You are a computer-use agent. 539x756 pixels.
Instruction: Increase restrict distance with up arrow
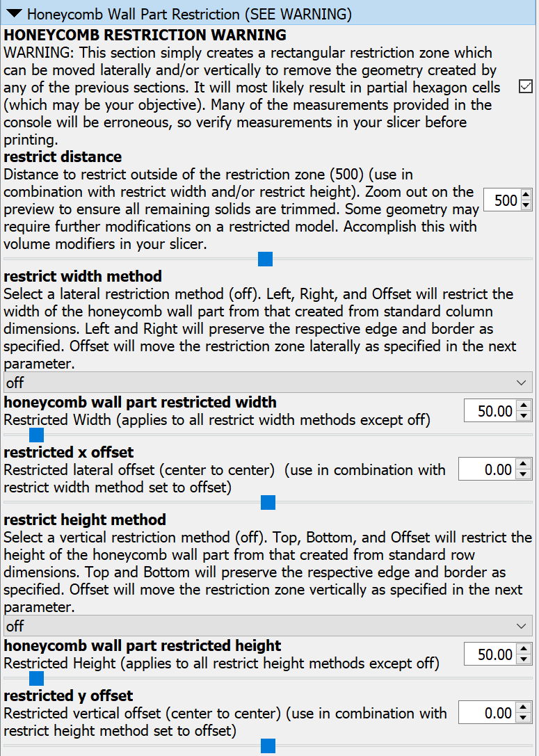click(526, 195)
